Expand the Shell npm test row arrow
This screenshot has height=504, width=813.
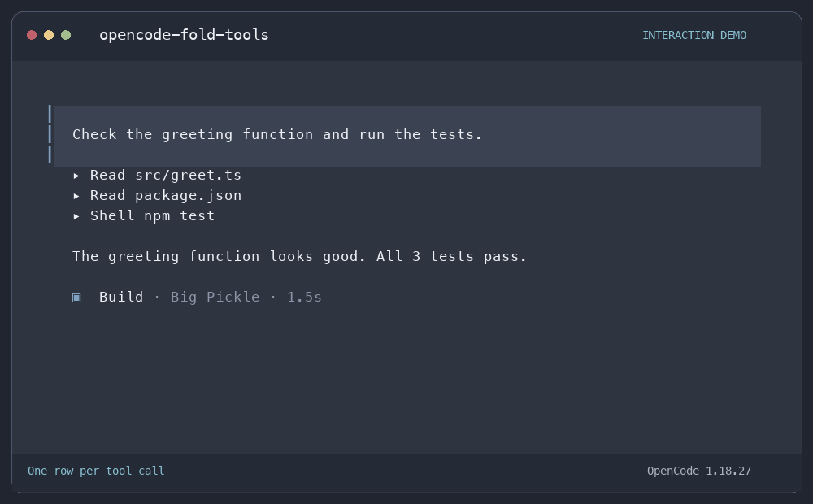[76, 216]
